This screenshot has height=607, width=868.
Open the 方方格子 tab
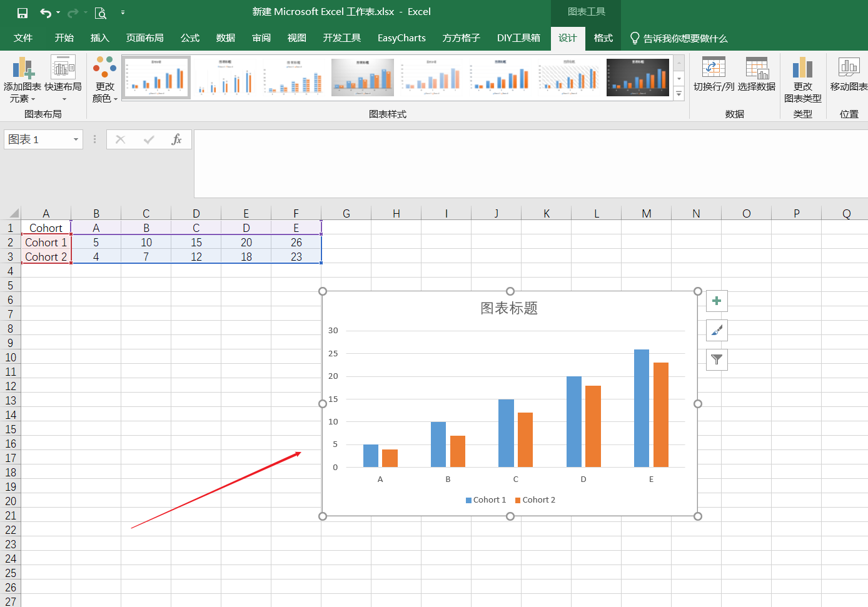pyautogui.click(x=462, y=38)
